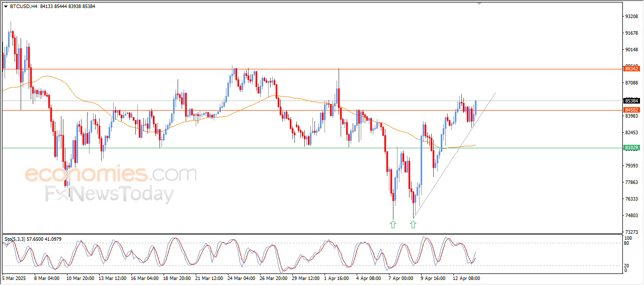The image size is (644, 285).
Task: Click the 5 Mar 2025 date label
Action: [14, 278]
